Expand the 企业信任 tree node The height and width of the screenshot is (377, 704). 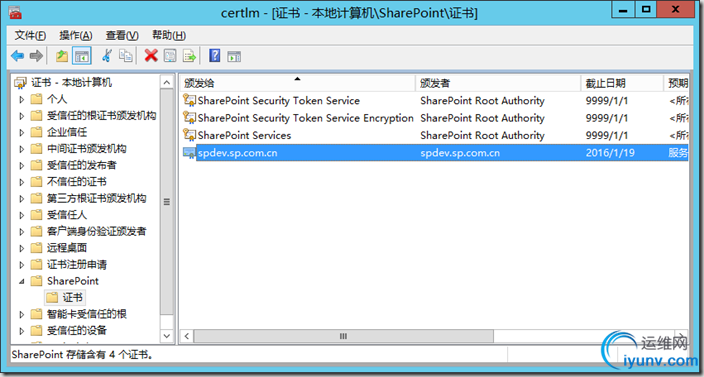click(22, 132)
